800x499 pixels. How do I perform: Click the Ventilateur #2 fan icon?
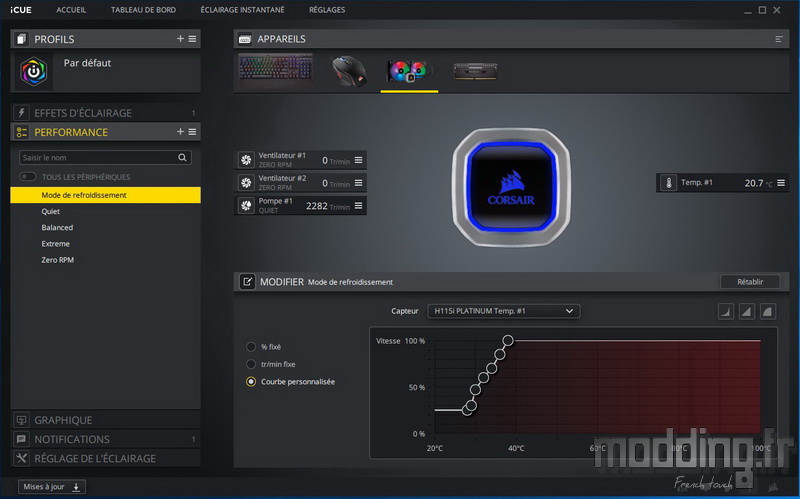(246, 183)
